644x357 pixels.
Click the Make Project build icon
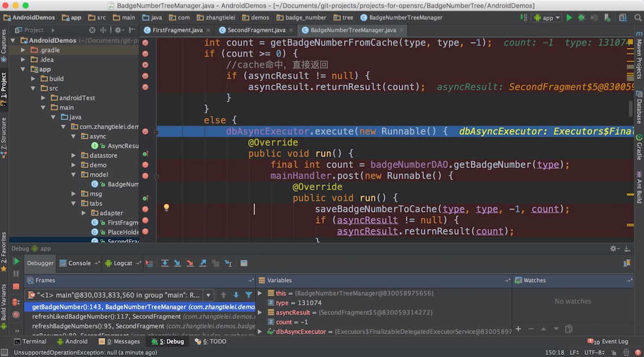point(524,18)
